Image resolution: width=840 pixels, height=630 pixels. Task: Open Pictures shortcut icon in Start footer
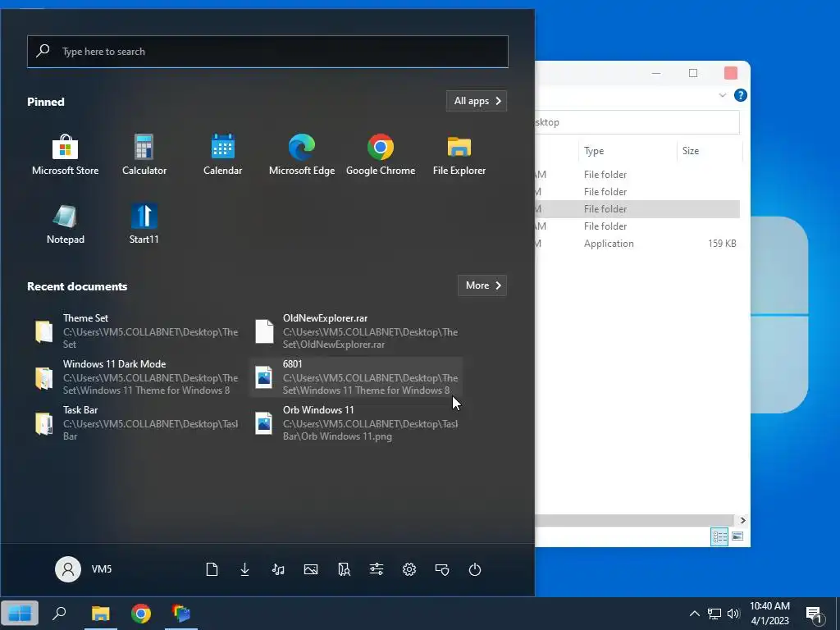click(311, 569)
